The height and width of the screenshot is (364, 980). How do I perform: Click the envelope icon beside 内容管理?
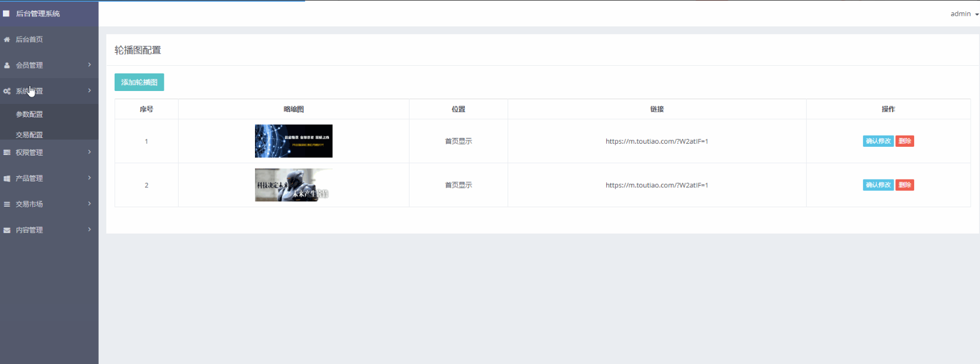click(7, 230)
